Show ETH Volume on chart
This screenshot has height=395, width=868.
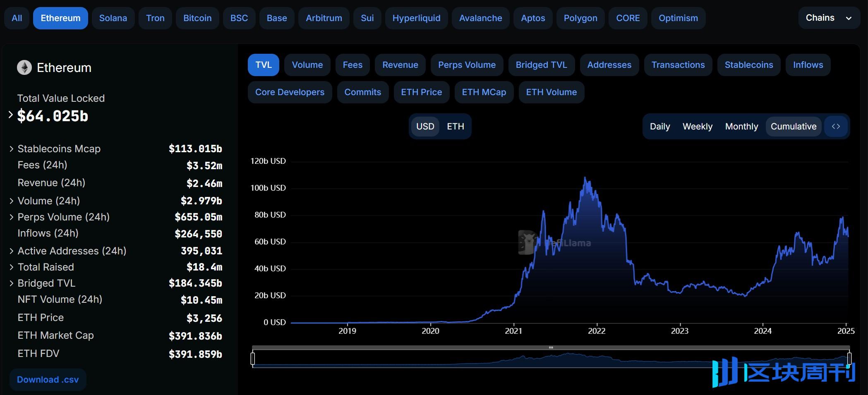551,92
